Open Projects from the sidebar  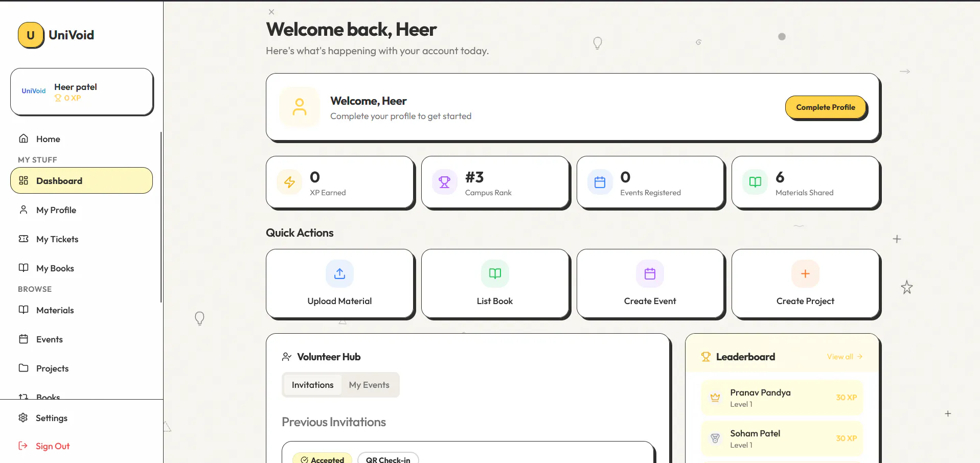(81, 368)
